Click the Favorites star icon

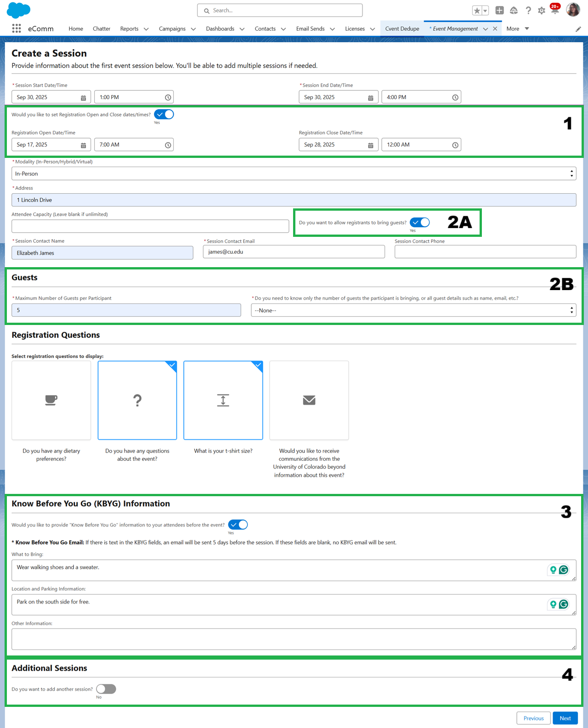(477, 11)
